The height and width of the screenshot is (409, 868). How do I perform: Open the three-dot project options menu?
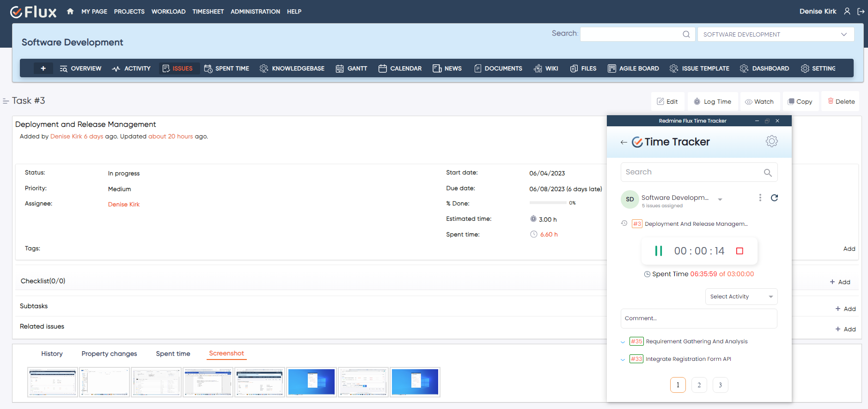tap(760, 198)
